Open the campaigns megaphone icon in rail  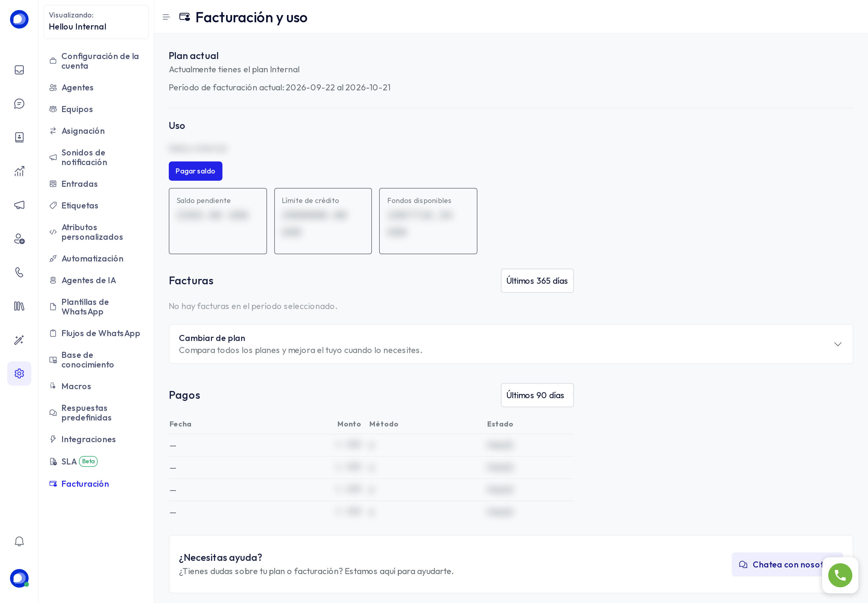(x=19, y=205)
